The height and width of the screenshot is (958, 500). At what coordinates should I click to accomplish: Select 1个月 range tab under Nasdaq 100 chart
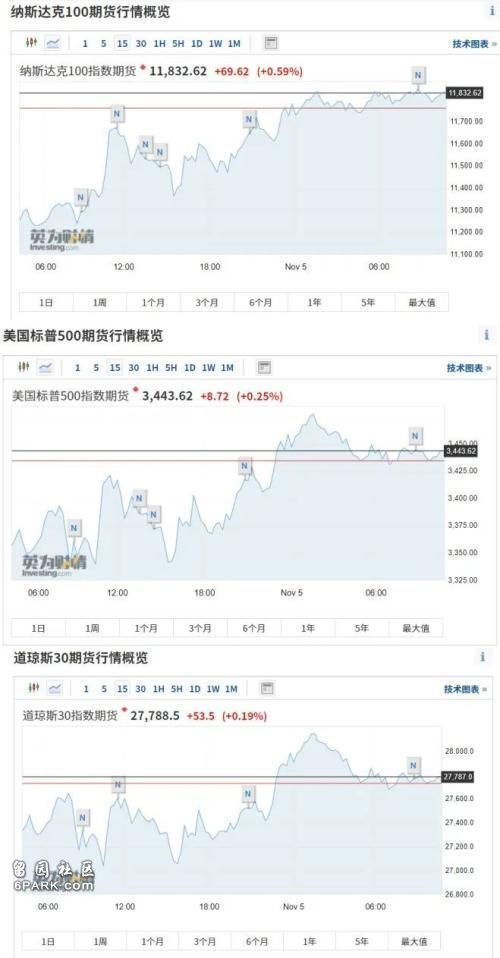[x=153, y=302]
